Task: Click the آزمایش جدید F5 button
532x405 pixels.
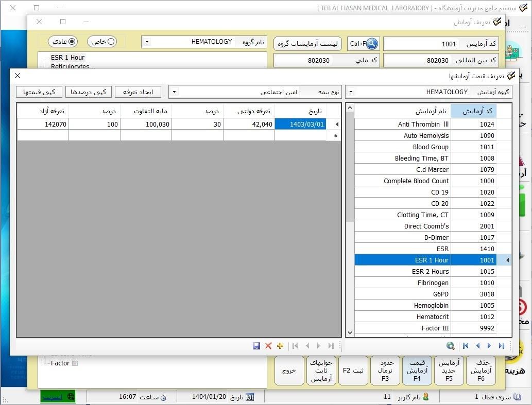Action: (449, 371)
